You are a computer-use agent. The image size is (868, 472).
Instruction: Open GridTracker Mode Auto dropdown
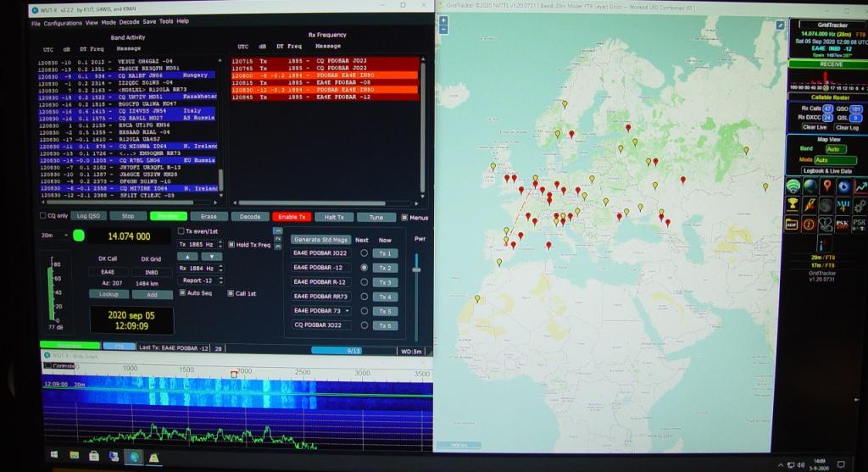835,160
